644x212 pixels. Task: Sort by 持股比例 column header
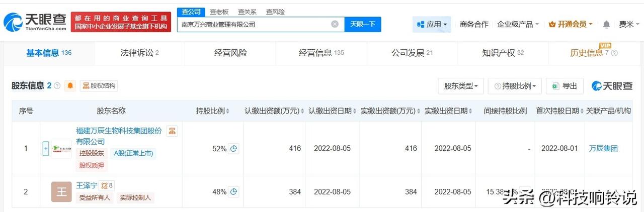tap(213, 111)
